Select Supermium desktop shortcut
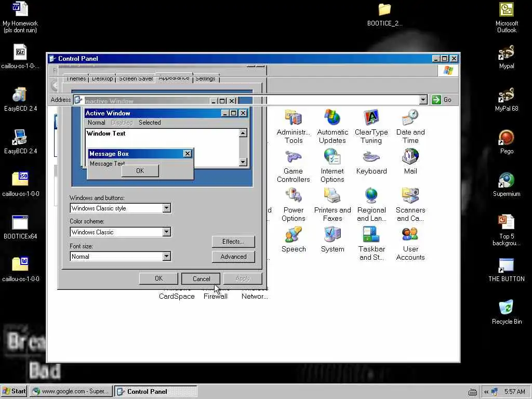The height and width of the screenshot is (399, 532). pyautogui.click(x=506, y=184)
